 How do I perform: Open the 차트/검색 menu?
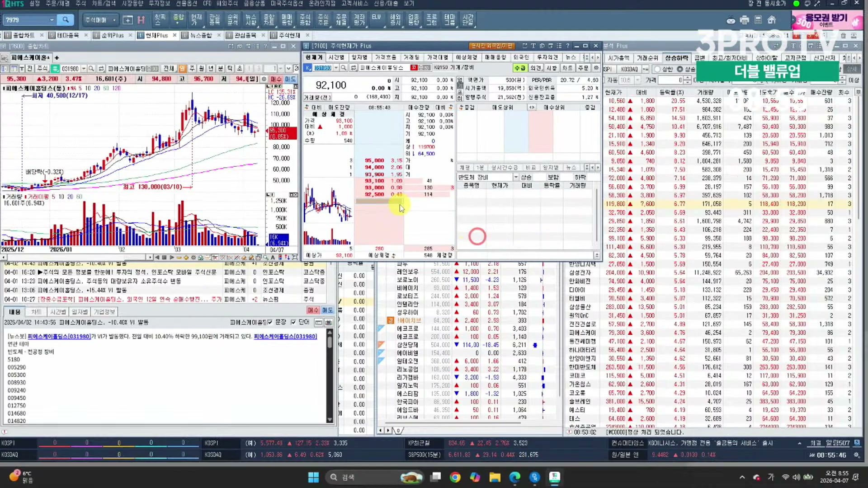104,3
